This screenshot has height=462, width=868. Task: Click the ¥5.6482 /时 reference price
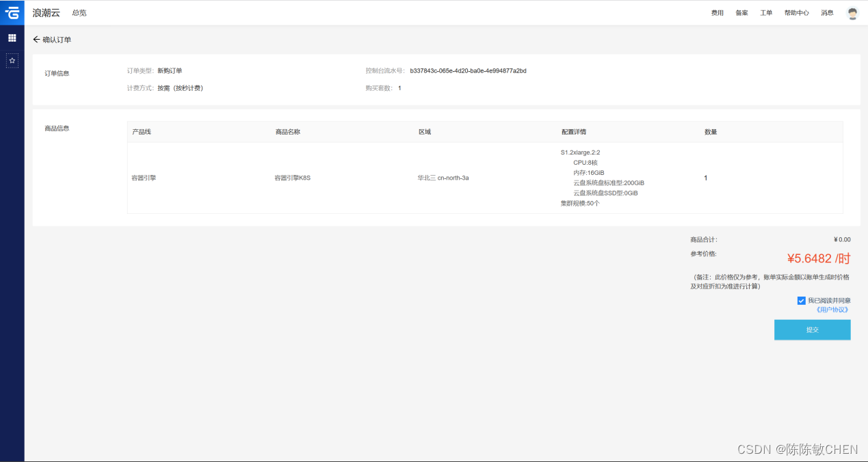pyautogui.click(x=819, y=258)
